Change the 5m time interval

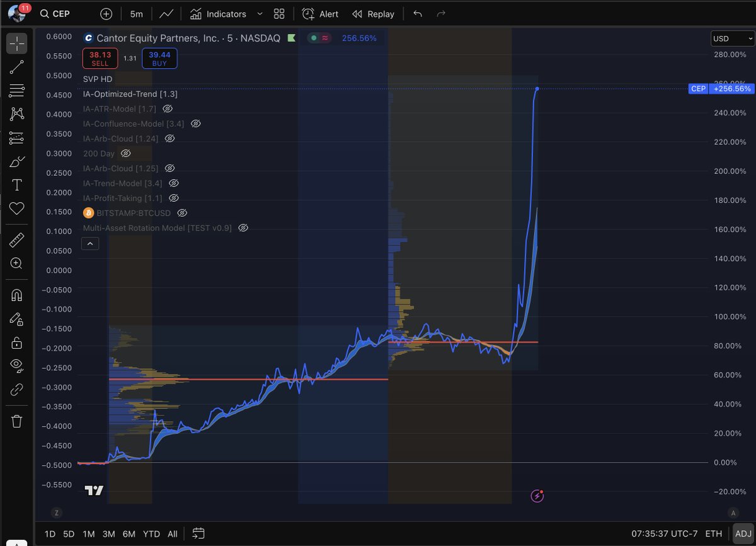tap(136, 14)
